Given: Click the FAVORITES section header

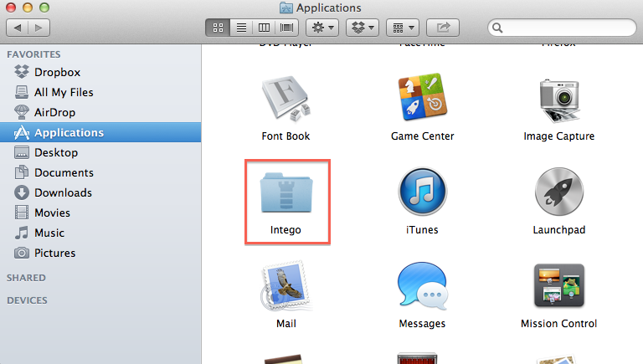Looking at the screenshot, I should point(33,54).
